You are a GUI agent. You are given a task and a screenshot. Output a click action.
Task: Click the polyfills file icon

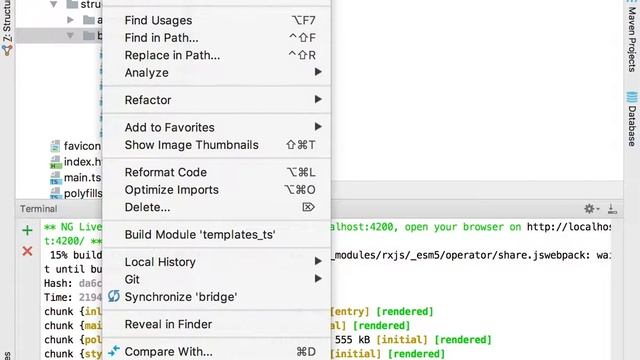tap(56, 193)
